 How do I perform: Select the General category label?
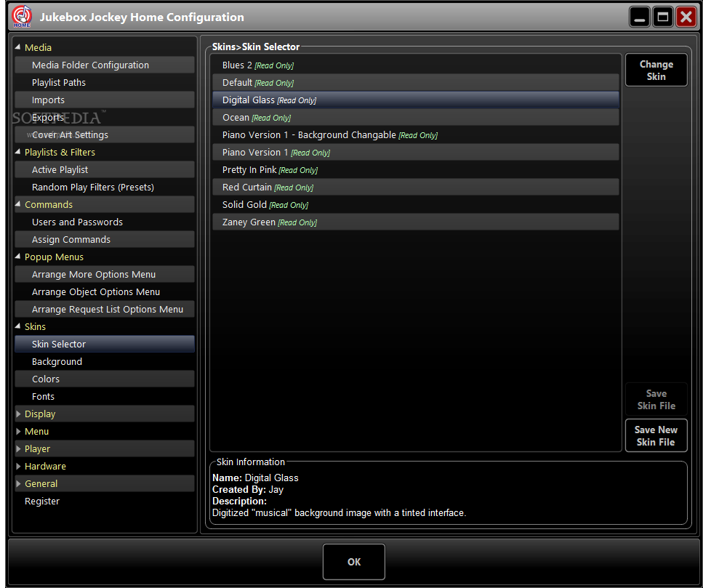point(41,483)
